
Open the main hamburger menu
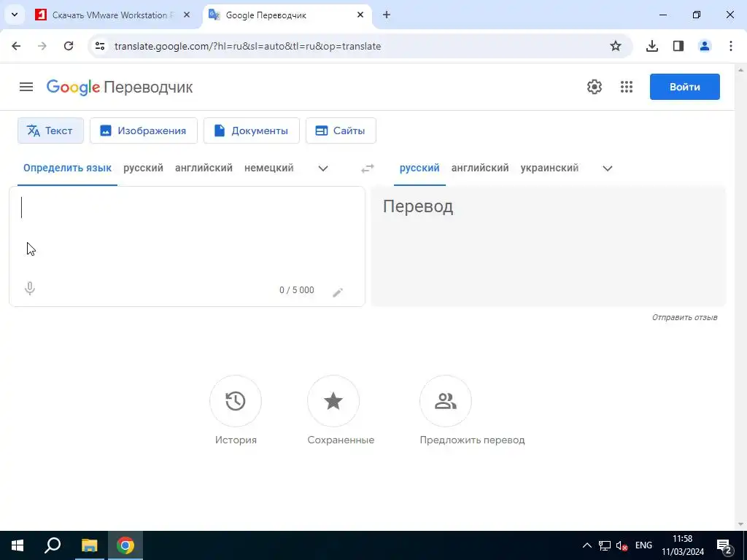coord(26,87)
